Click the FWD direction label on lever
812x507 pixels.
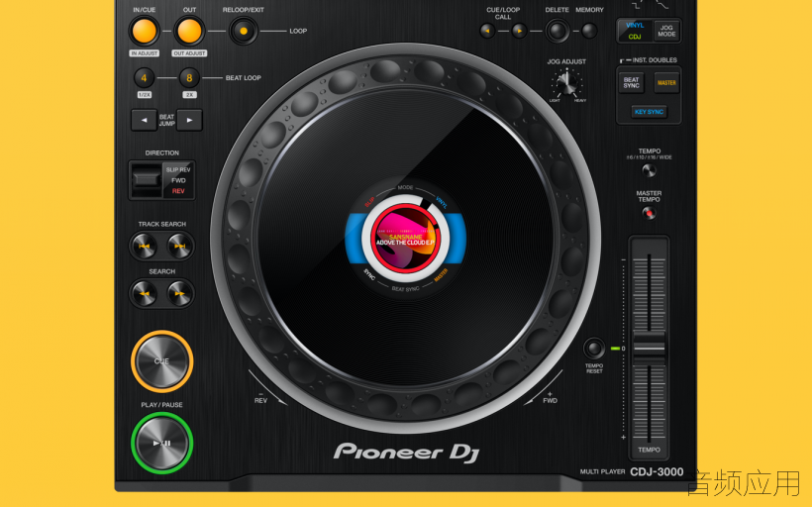(178, 181)
